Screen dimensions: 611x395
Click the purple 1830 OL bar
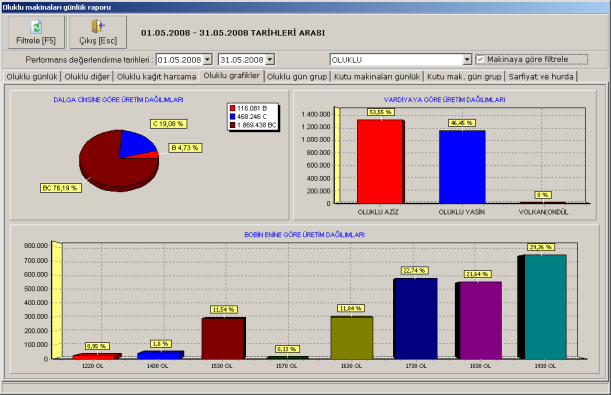pyautogui.click(x=480, y=320)
